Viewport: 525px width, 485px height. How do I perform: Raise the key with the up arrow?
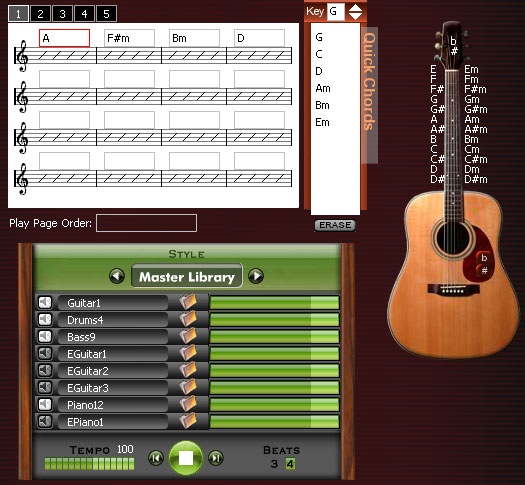355,8
